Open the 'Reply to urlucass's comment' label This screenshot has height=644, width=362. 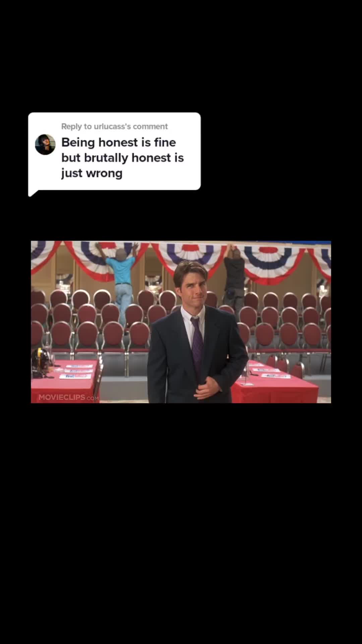pyautogui.click(x=114, y=126)
